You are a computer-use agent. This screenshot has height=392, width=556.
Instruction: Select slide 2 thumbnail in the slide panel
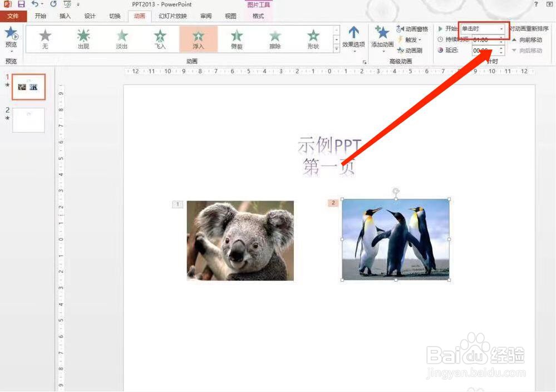tap(29, 120)
